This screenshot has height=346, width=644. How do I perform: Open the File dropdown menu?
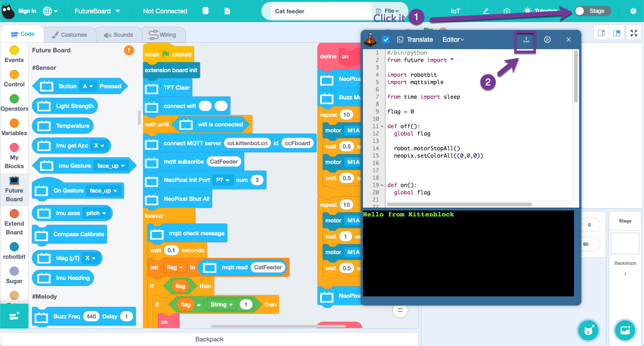click(387, 11)
